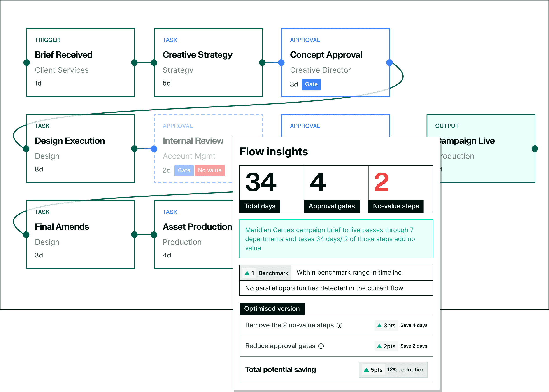Select the Total days label
Screen dimensions: 549x392
260,206
